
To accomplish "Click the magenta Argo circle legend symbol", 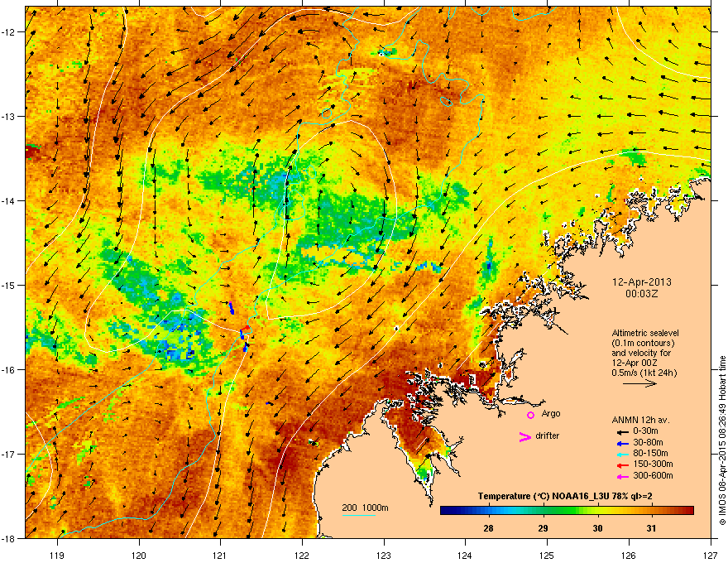I will coord(530,415).
